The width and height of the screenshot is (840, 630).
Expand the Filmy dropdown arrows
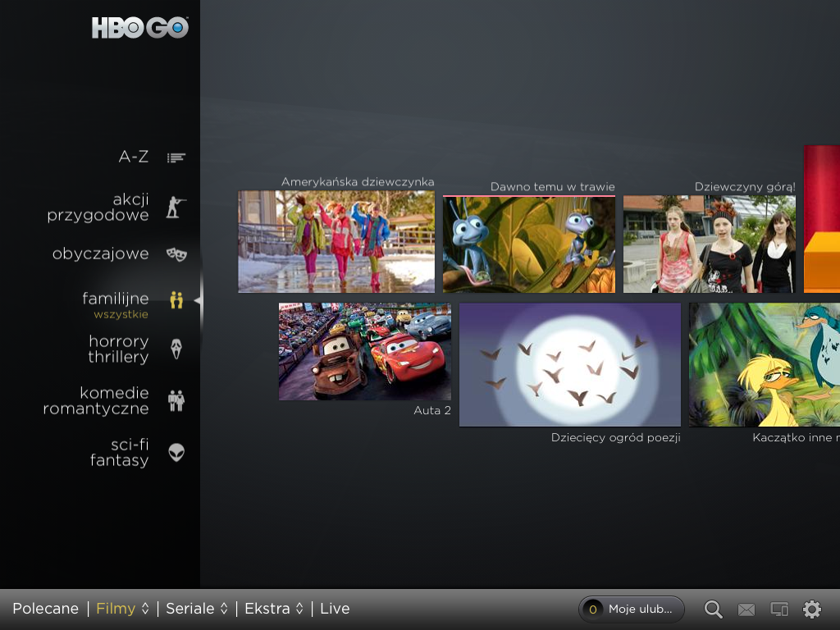point(145,609)
